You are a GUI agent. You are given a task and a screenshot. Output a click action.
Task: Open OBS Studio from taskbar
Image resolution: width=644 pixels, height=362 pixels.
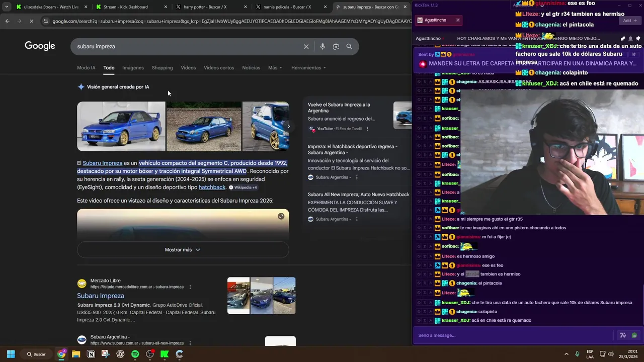(x=150, y=354)
